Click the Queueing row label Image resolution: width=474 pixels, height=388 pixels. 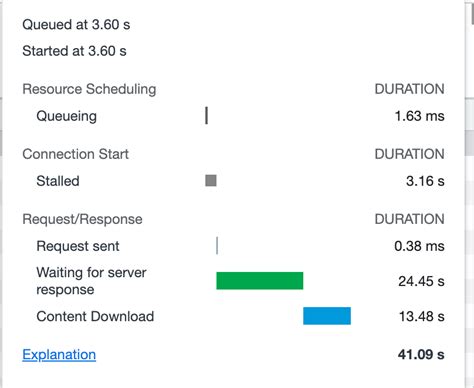pyautogui.click(x=67, y=116)
